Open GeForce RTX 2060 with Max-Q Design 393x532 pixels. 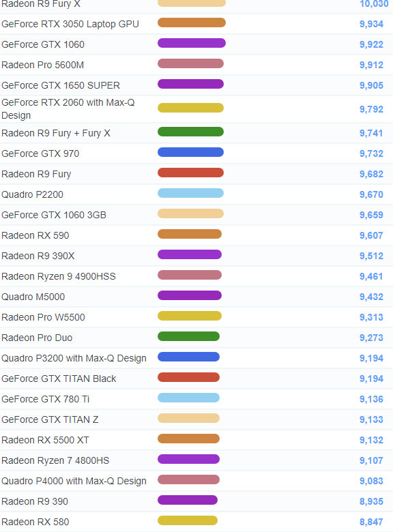click(68, 109)
